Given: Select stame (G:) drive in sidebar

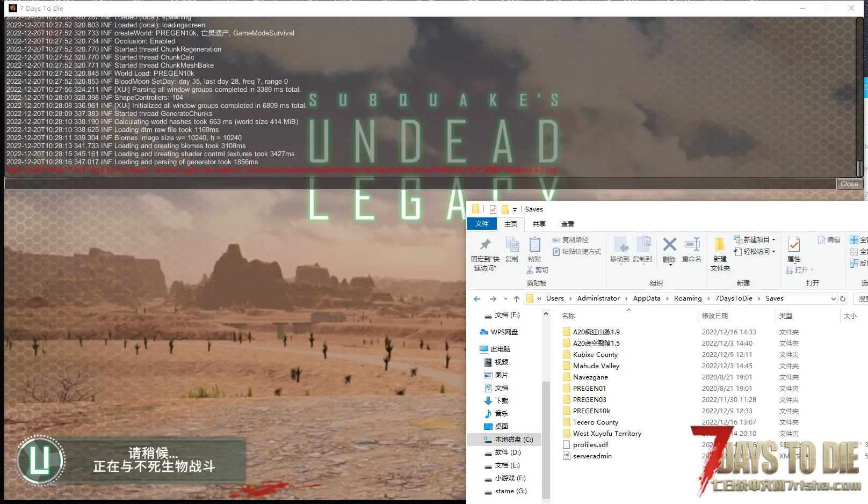Looking at the screenshot, I should (x=505, y=491).
